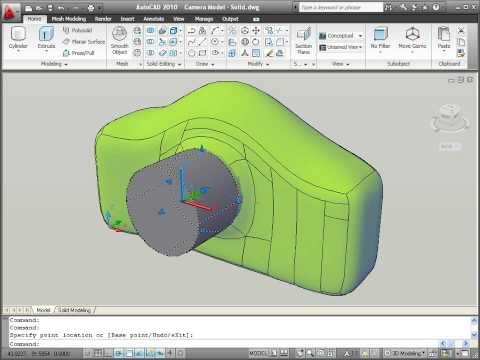480x360 pixels.
Task: Switch to the Mesh Modeling ribbon tab
Action: (x=69, y=19)
